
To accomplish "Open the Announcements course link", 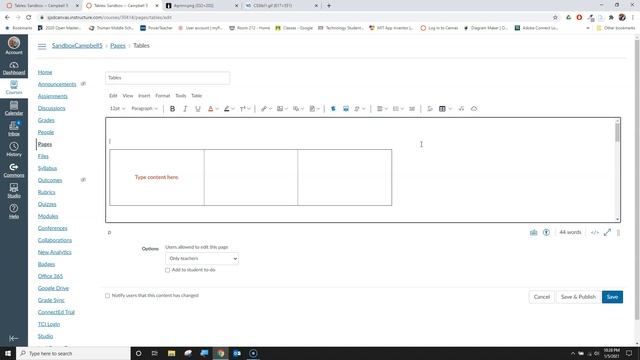I will (57, 84).
